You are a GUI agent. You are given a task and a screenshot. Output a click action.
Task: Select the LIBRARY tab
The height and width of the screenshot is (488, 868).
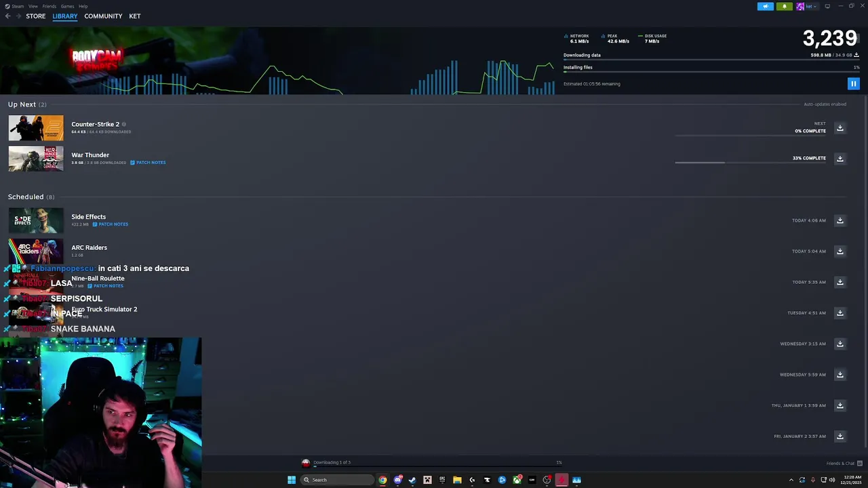pos(65,16)
